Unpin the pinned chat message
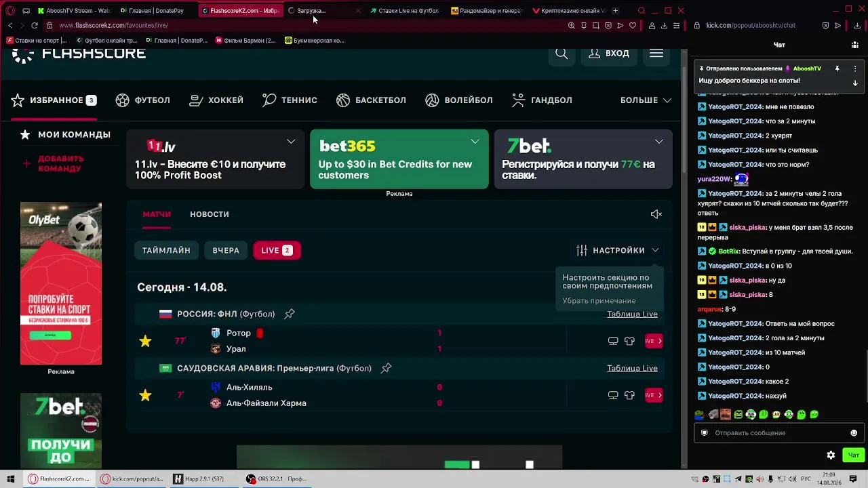The width and height of the screenshot is (868, 488). [837, 68]
